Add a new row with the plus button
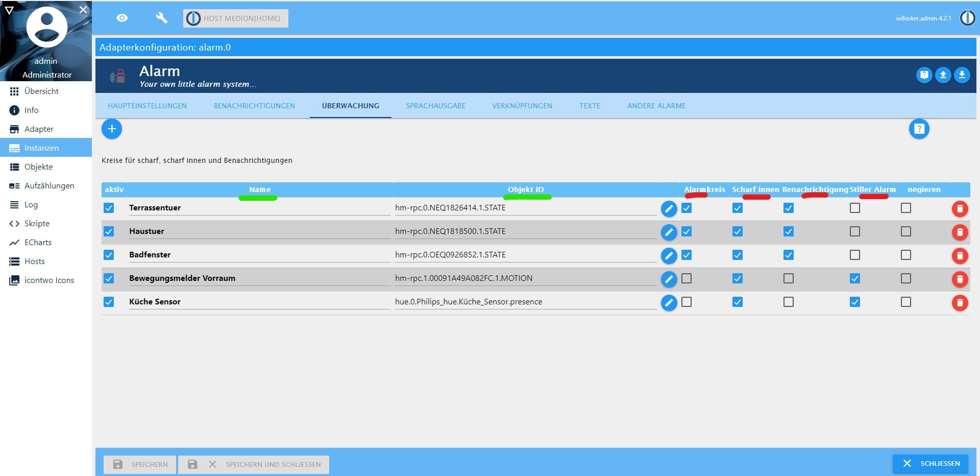 point(112,129)
